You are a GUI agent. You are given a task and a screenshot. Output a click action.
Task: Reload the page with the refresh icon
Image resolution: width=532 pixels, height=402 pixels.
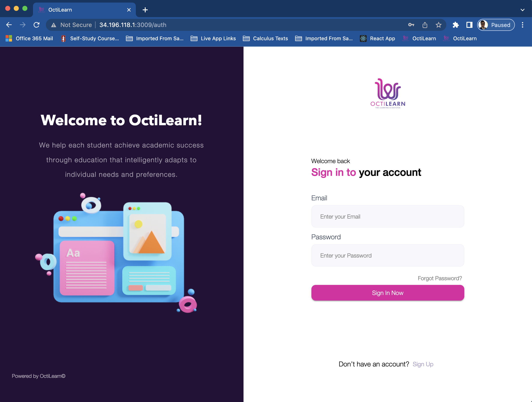coord(36,25)
